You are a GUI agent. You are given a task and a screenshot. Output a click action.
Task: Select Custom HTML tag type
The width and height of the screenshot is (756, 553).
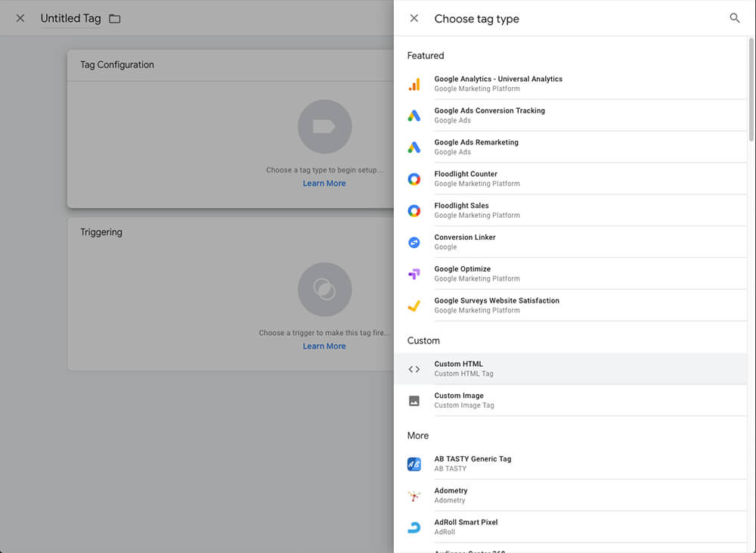coord(571,369)
